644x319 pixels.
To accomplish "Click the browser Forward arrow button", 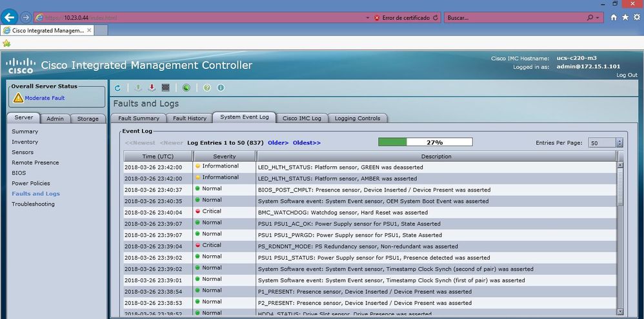I will click(26, 17).
